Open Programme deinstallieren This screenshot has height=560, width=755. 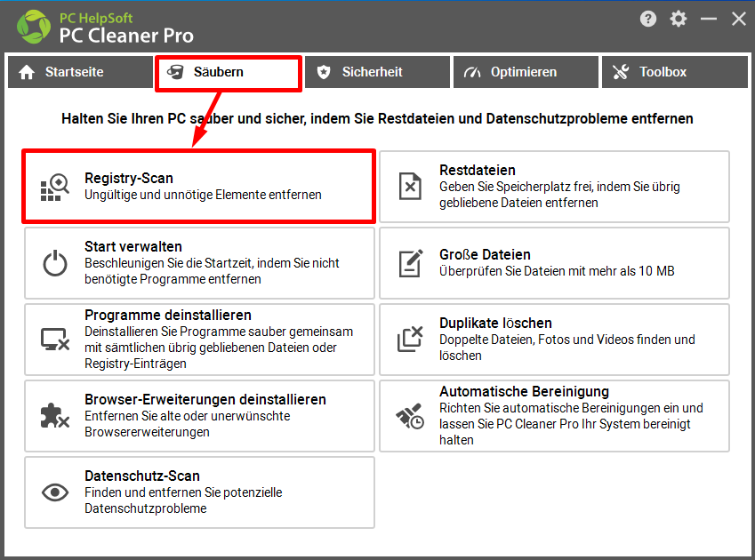[x=199, y=340]
